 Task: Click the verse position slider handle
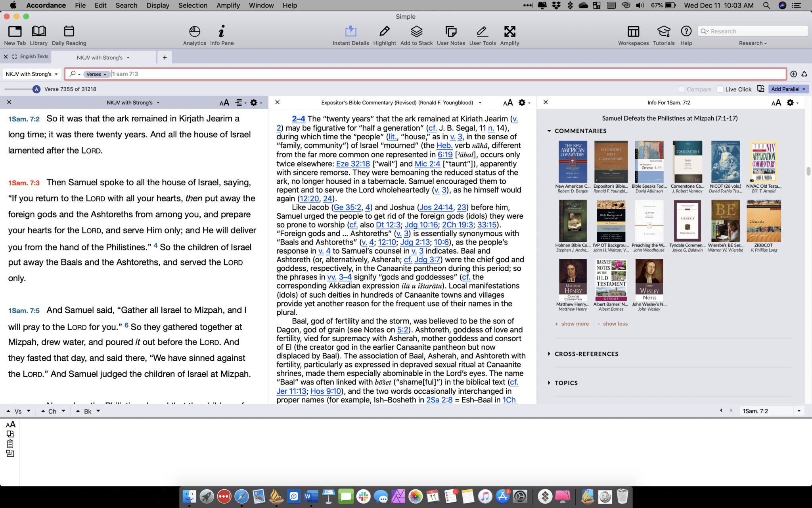[x=36, y=89]
